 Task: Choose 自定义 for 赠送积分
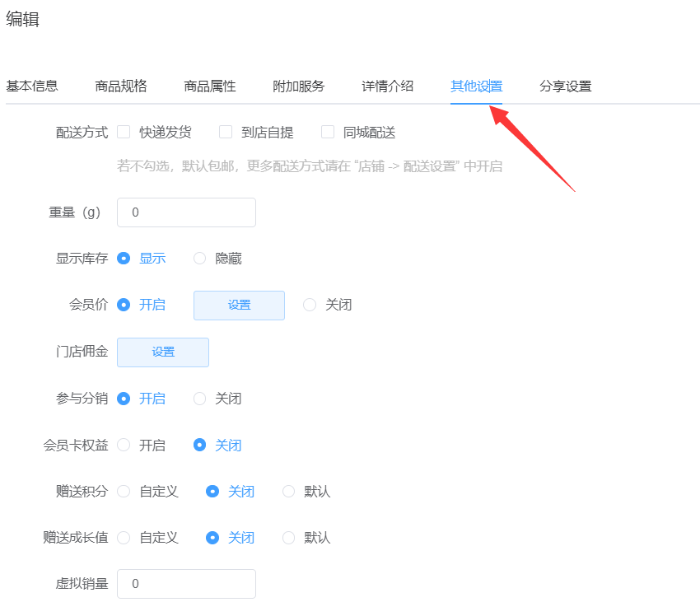pyautogui.click(x=124, y=492)
